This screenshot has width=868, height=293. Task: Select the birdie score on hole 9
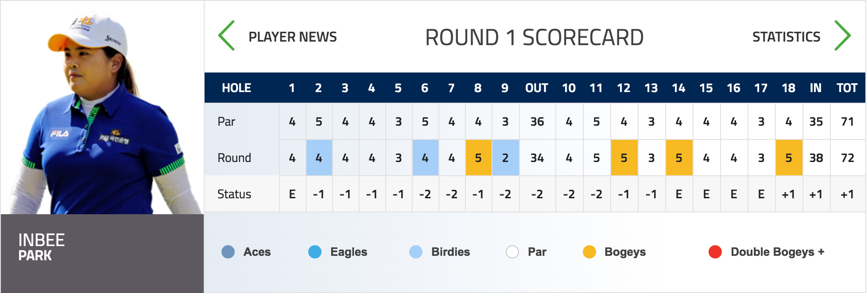pyautogui.click(x=505, y=158)
